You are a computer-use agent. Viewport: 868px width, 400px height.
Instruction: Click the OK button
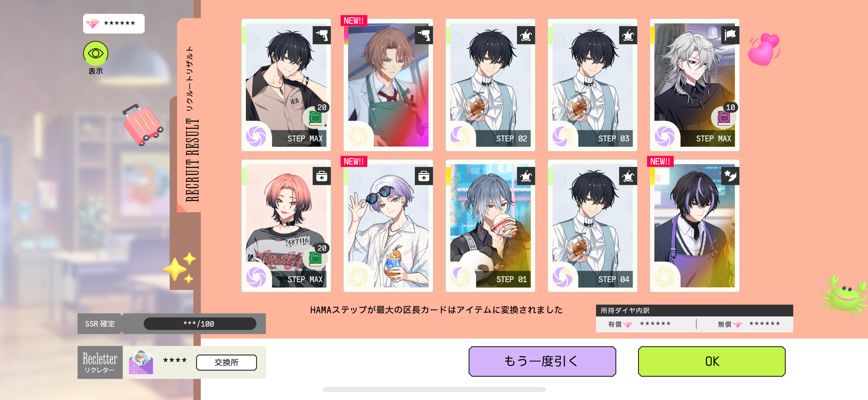click(711, 361)
